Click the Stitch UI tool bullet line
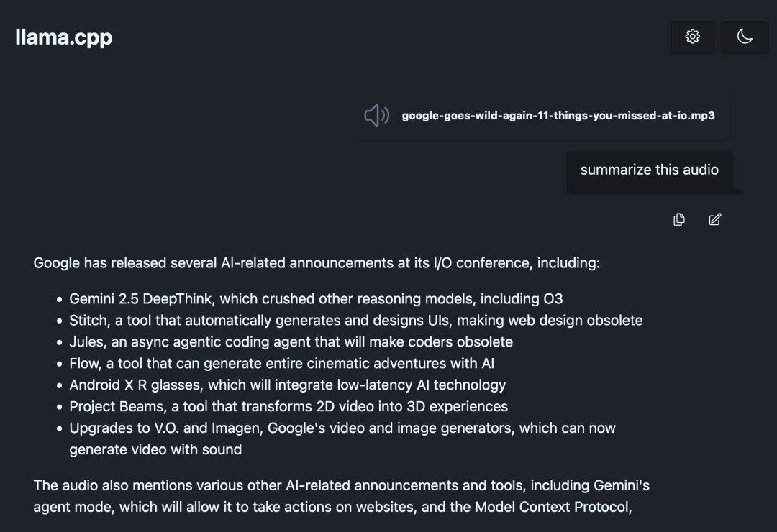The height and width of the screenshot is (532, 777). tap(356, 321)
